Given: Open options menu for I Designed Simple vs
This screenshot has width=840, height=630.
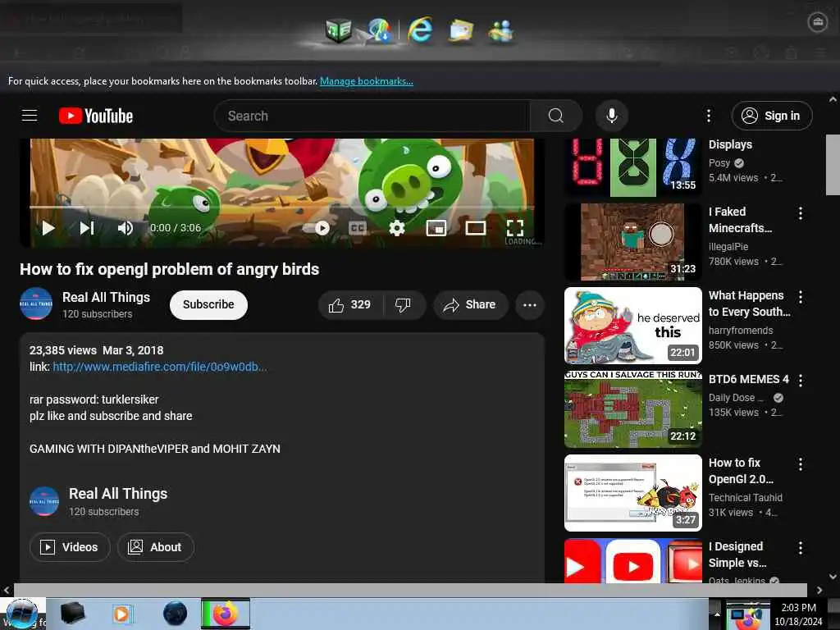Looking at the screenshot, I should [801, 547].
